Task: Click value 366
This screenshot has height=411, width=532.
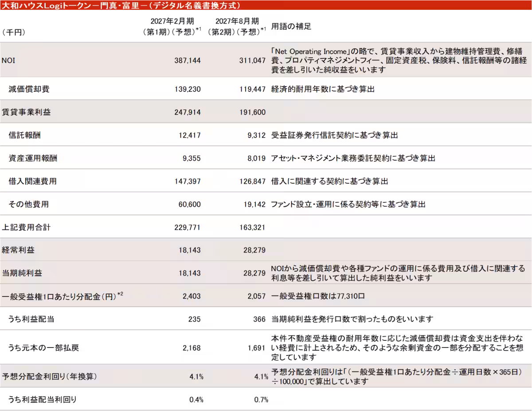Action: click(x=260, y=319)
